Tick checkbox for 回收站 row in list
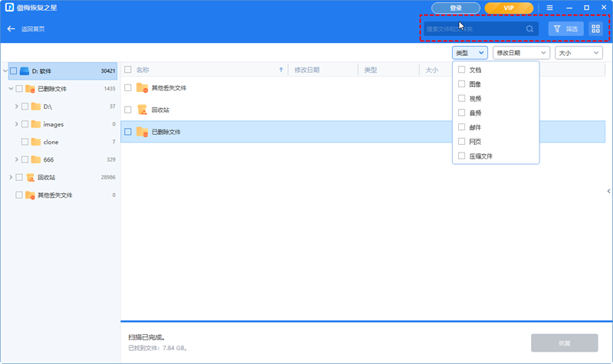The width and height of the screenshot is (613, 364). pyautogui.click(x=128, y=110)
